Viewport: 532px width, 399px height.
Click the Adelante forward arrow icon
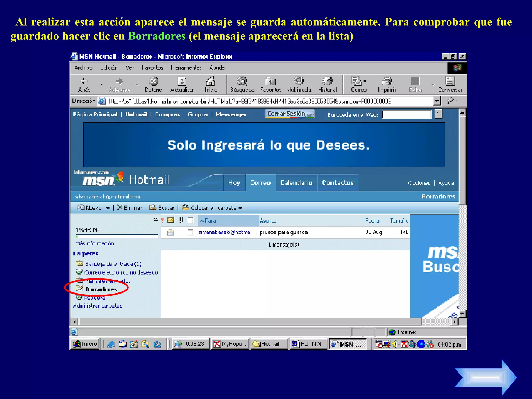(x=119, y=81)
